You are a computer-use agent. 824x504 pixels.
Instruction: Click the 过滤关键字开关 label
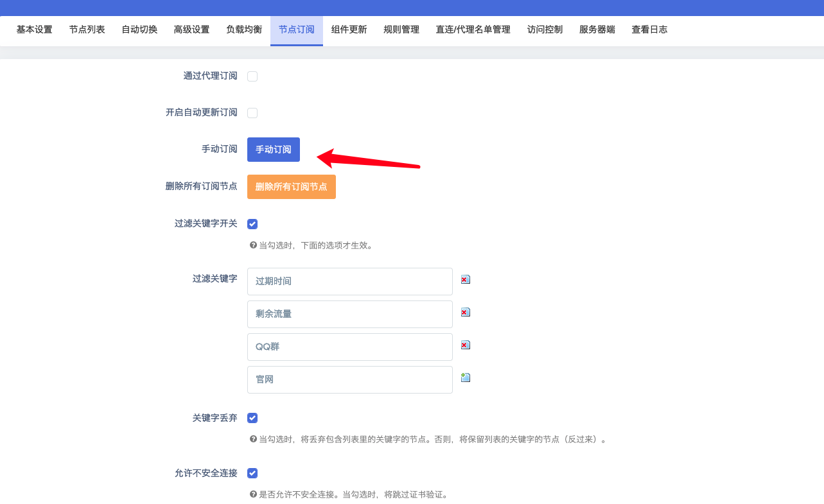tap(206, 223)
